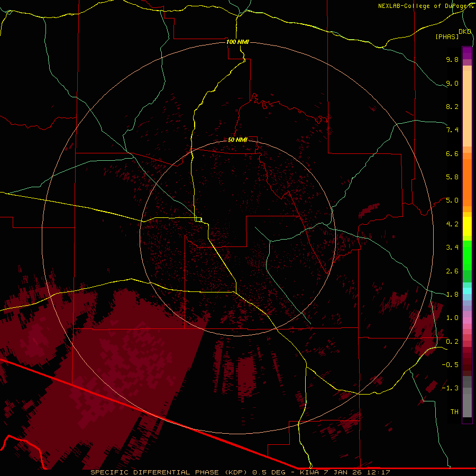Viewport: 476px width, 476px height.
Task: Click the -1.3 value on the color scale
Action: 450,388
